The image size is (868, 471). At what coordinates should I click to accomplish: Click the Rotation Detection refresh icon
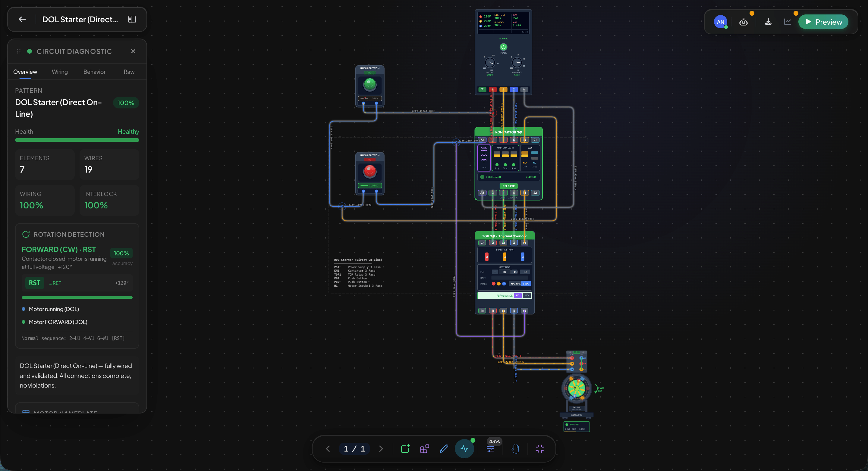[26, 234]
